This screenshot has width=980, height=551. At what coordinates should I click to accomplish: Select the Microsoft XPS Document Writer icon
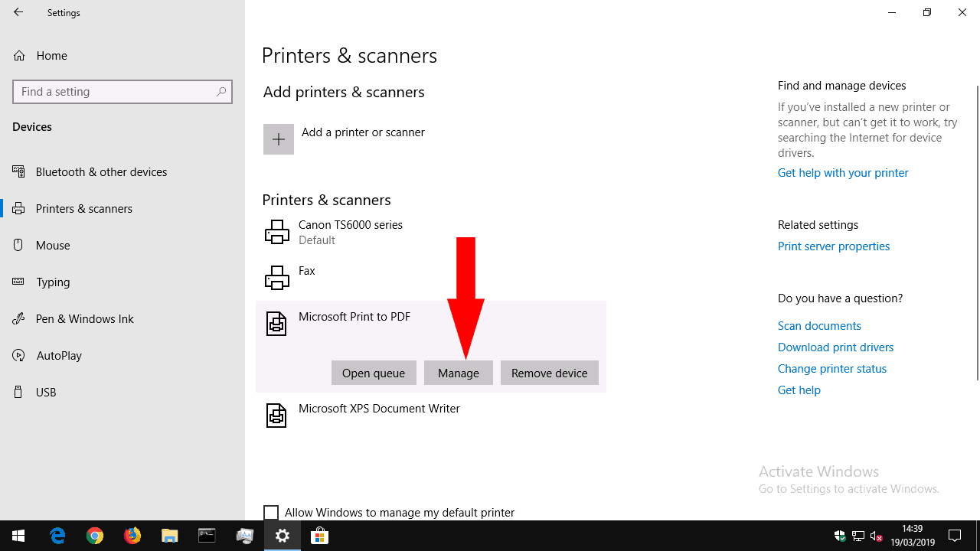[276, 416]
